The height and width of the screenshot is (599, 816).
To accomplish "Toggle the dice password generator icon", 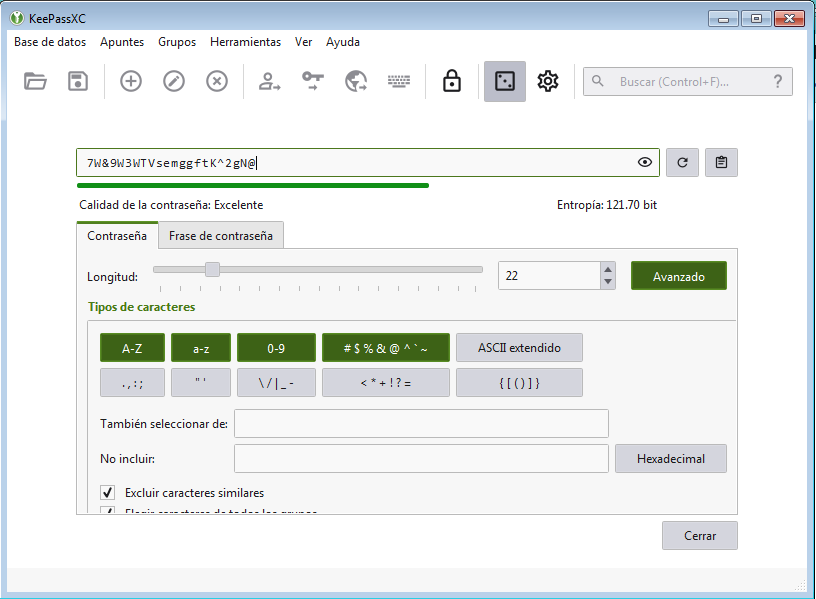I will (505, 81).
